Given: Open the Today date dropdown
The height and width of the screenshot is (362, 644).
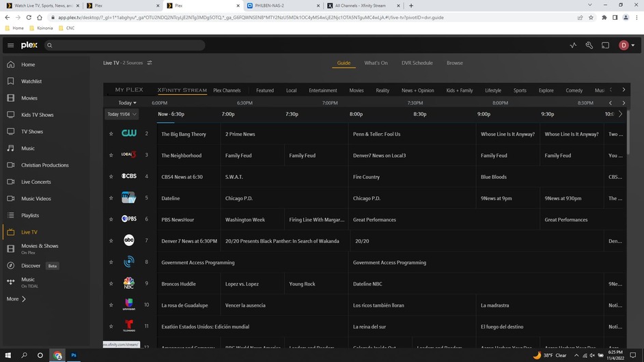Looking at the screenshot, I should click(x=127, y=102).
